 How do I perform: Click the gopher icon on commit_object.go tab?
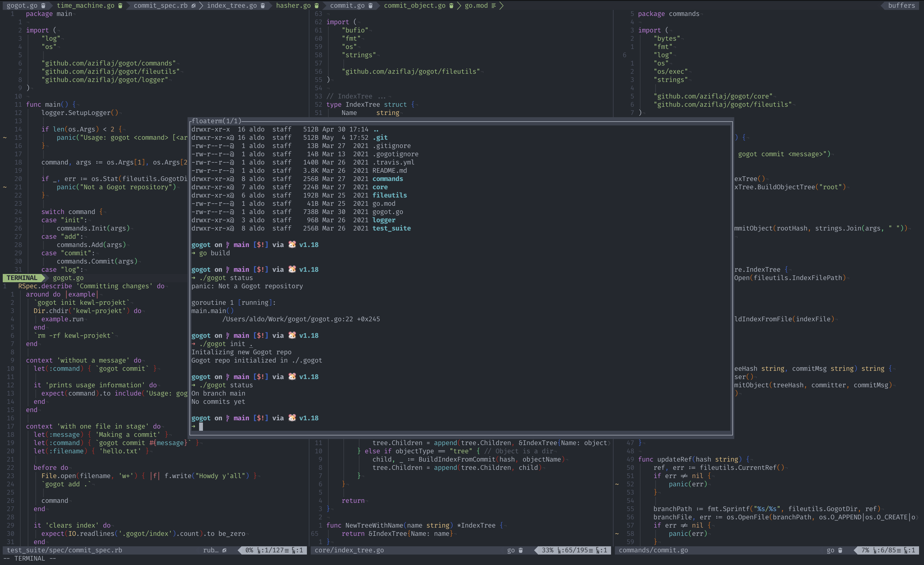(x=452, y=5)
